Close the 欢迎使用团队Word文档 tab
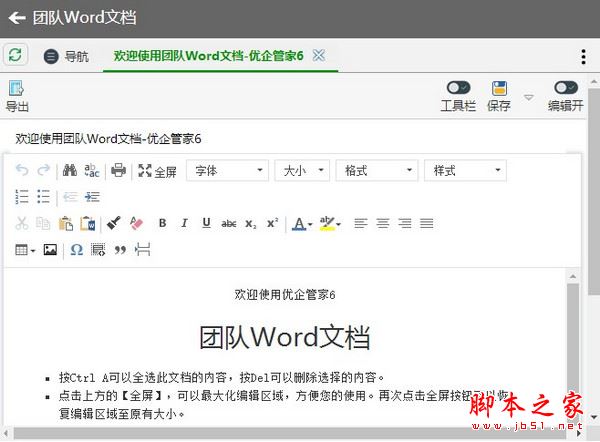Viewport: 600px width, 442px height. point(319,56)
